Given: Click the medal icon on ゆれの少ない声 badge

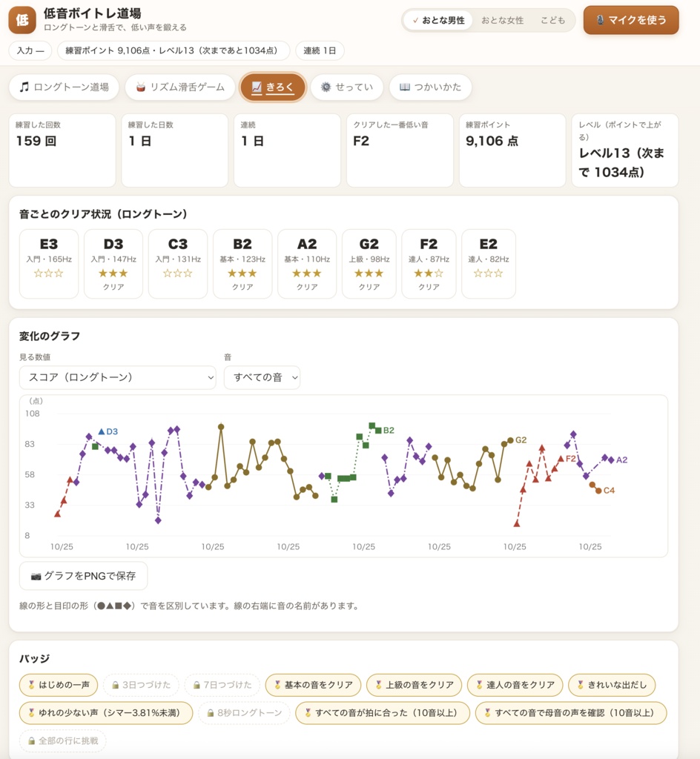Looking at the screenshot, I should coord(31,713).
